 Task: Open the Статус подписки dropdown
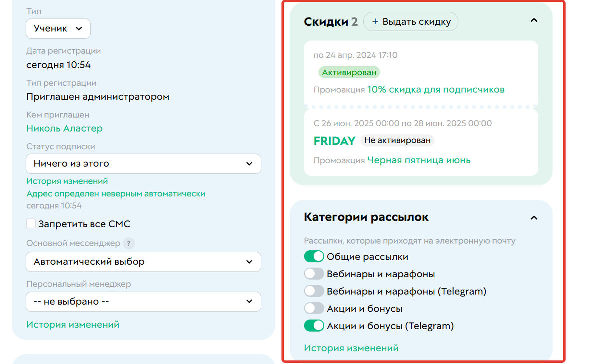[143, 164]
